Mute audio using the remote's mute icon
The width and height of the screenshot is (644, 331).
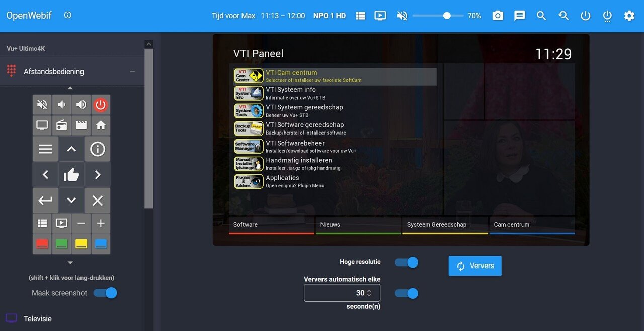pos(42,104)
